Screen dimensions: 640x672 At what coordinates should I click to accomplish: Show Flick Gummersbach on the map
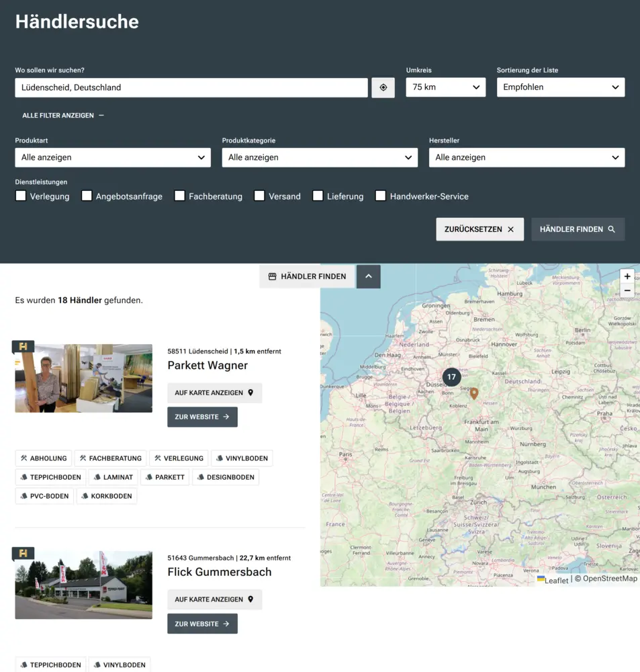[x=214, y=599]
